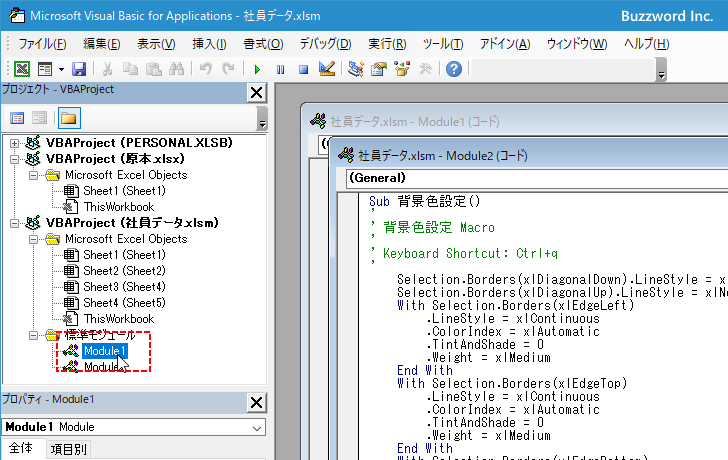728x460 pixels.
Task: Open the ウィンドウ(W) menu
Action: pyautogui.click(x=577, y=44)
